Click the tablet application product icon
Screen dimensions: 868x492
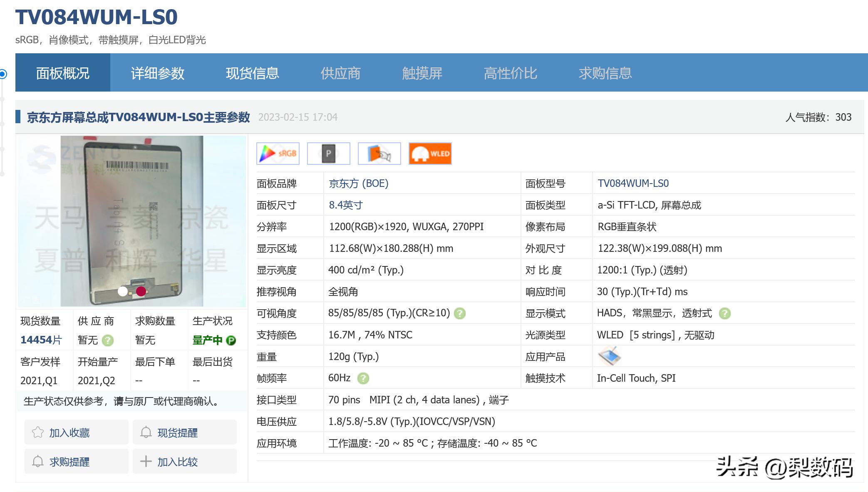click(609, 356)
